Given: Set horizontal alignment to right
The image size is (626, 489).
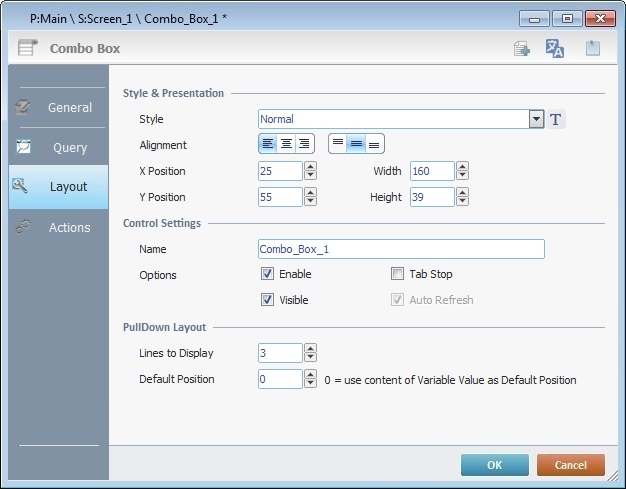Looking at the screenshot, I should 305,144.
